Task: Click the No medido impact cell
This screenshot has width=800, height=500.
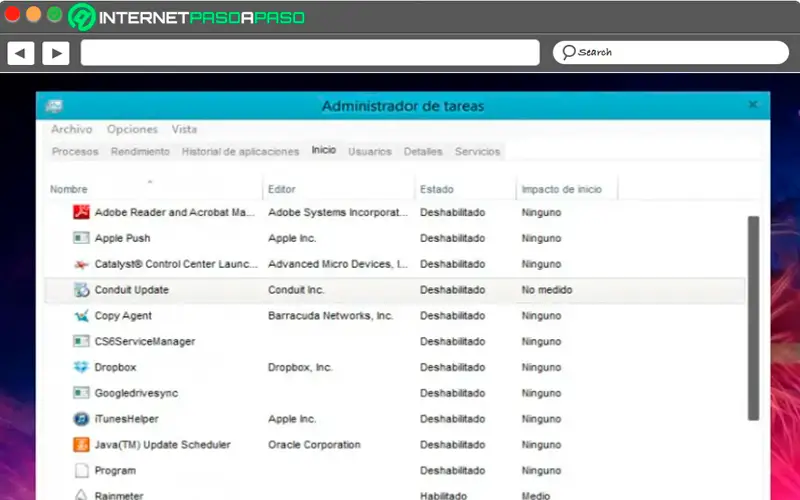Action: click(547, 290)
